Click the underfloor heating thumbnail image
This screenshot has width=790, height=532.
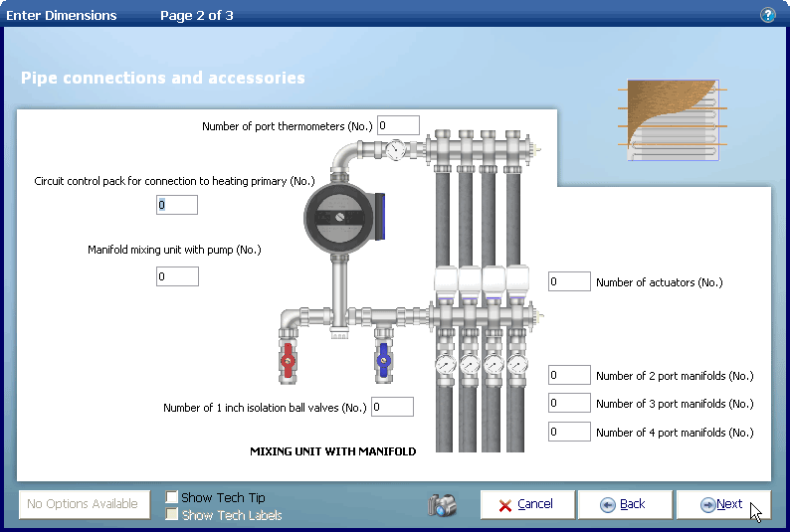pos(673,118)
